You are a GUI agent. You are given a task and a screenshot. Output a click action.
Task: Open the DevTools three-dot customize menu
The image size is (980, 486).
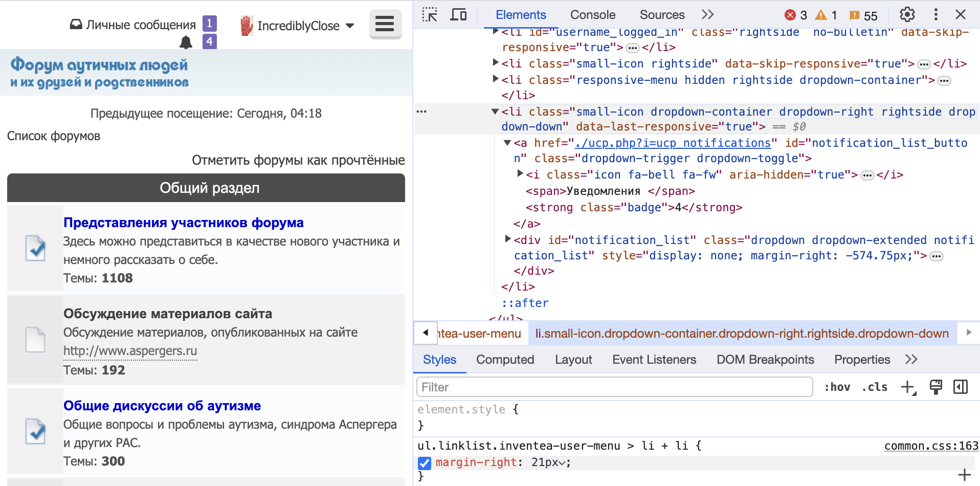(x=936, y=15)
